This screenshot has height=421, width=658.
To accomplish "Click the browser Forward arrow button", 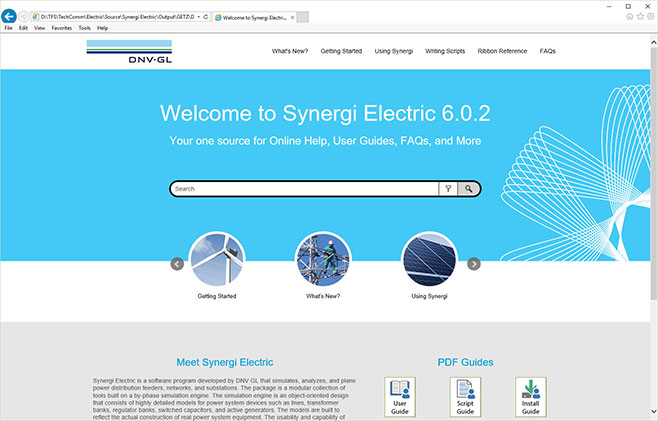I will (24, 17).
